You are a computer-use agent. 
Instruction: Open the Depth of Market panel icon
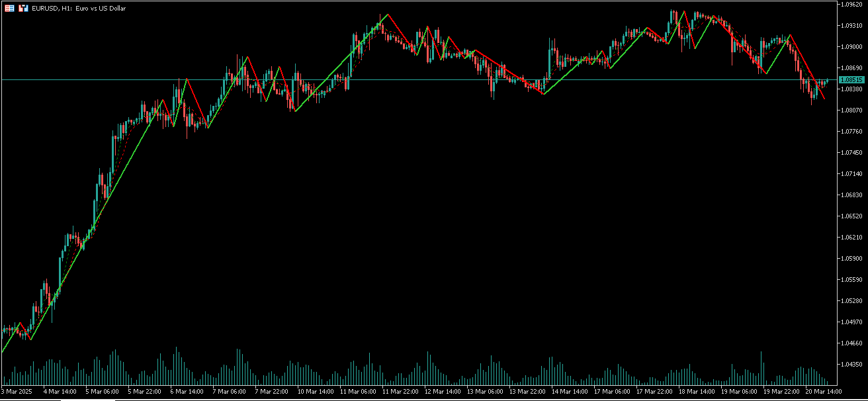[9, 7]
